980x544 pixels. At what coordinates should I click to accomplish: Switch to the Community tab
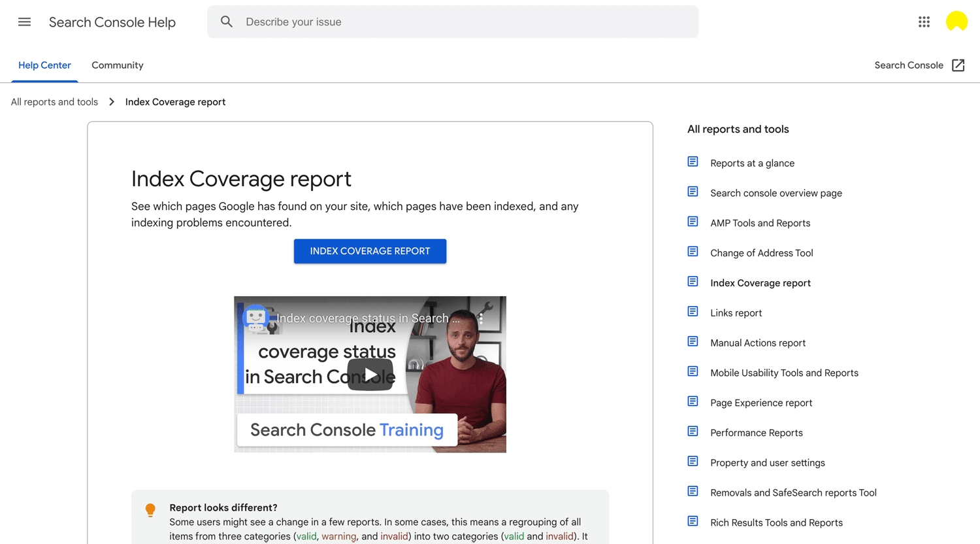118,65
